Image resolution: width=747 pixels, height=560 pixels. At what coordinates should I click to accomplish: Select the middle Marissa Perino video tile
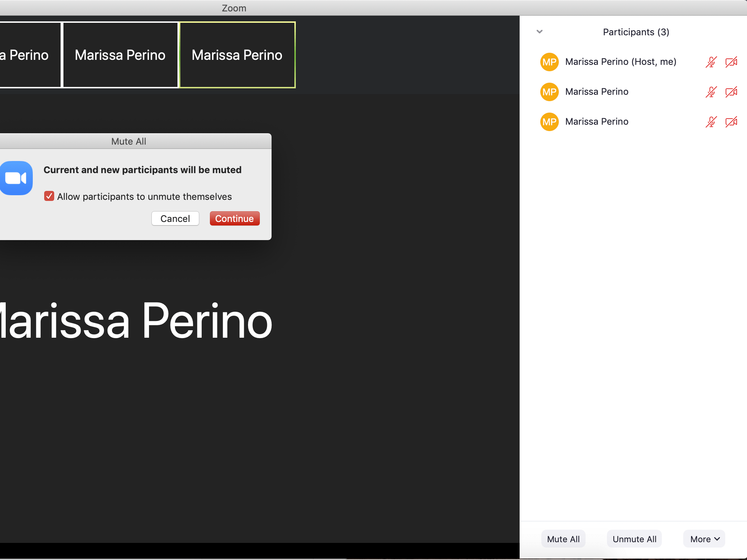coord(120,55)
